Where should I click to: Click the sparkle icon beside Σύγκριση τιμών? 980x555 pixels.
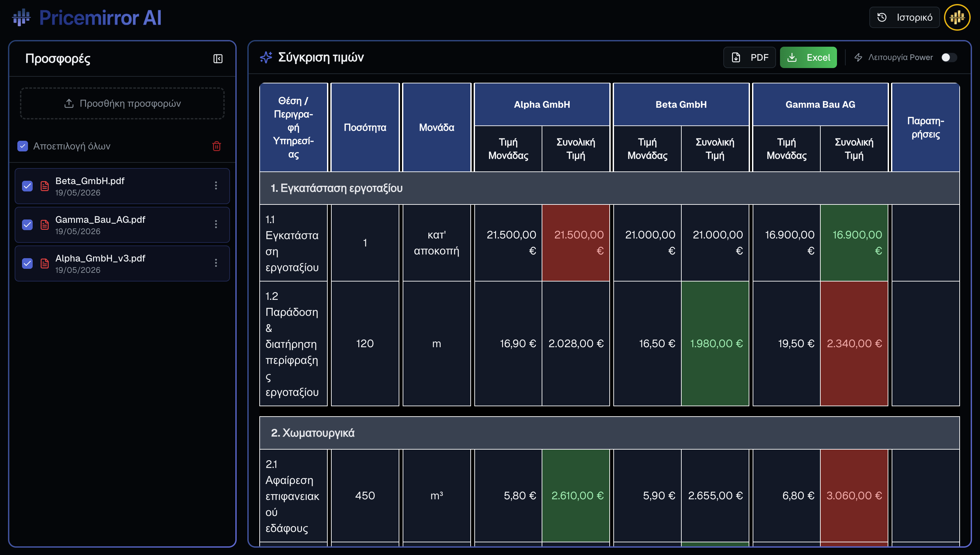[266, 57]
